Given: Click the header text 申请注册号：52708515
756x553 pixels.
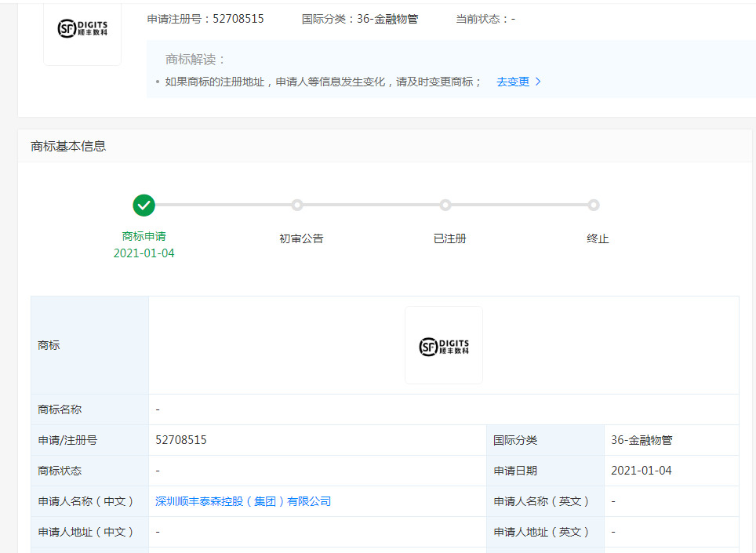Looking at the screenshot, I should (x=205, y=19).
